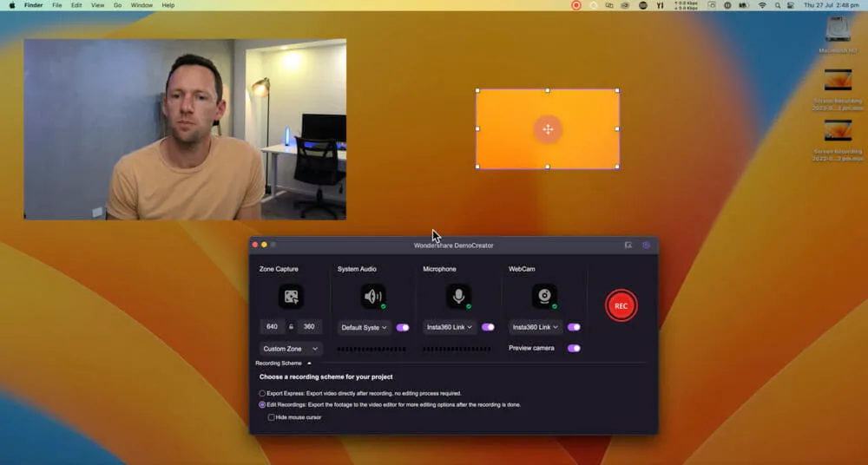Screen dimensions: 868x465
Task: Select the Export Express recording scheme
Action: pos(263,394)
